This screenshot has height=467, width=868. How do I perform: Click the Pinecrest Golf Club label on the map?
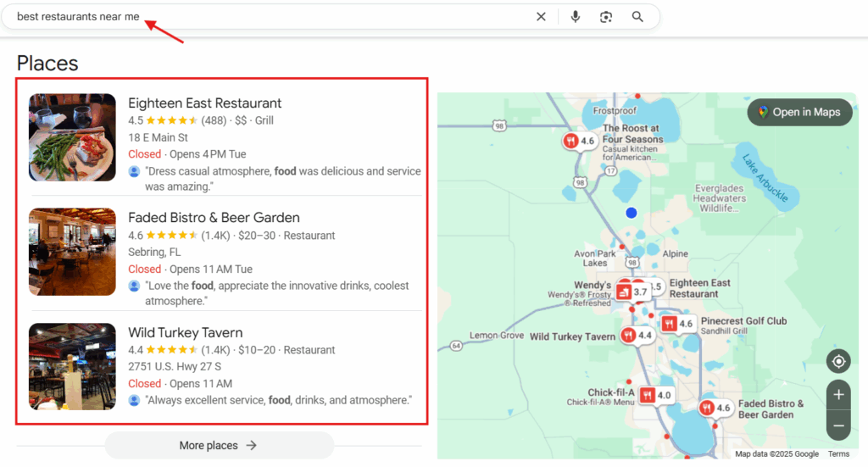click(743, 321)
